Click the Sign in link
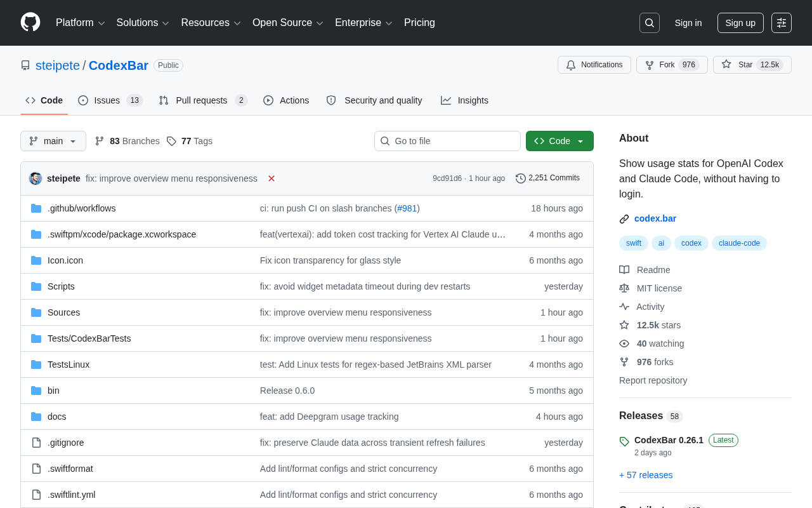This screenshot has height=508, width=812. pyautogui.click(x=688, y=23)
